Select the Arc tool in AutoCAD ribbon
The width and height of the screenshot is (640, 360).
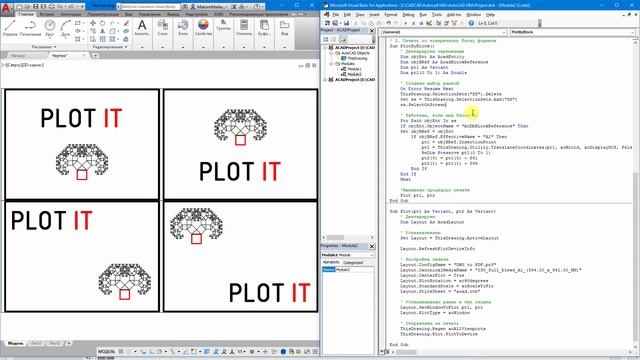point(65,27)
